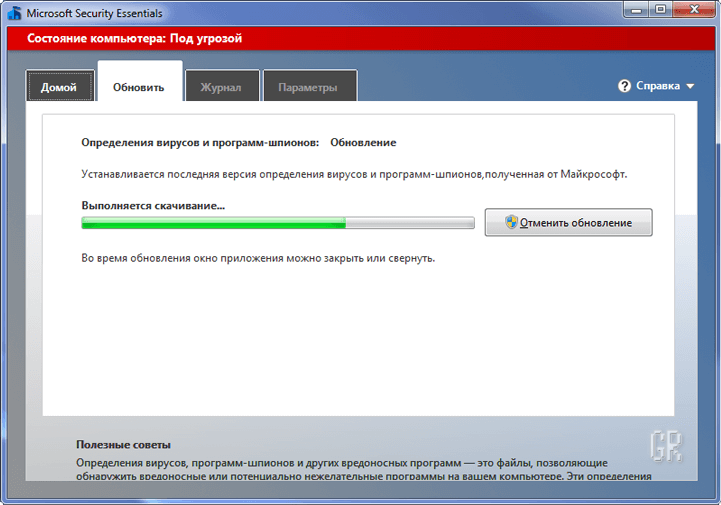721x505 pixels.
Task: Click the Определения вирусов и программ-шпионов label
Action: [200, 143]
